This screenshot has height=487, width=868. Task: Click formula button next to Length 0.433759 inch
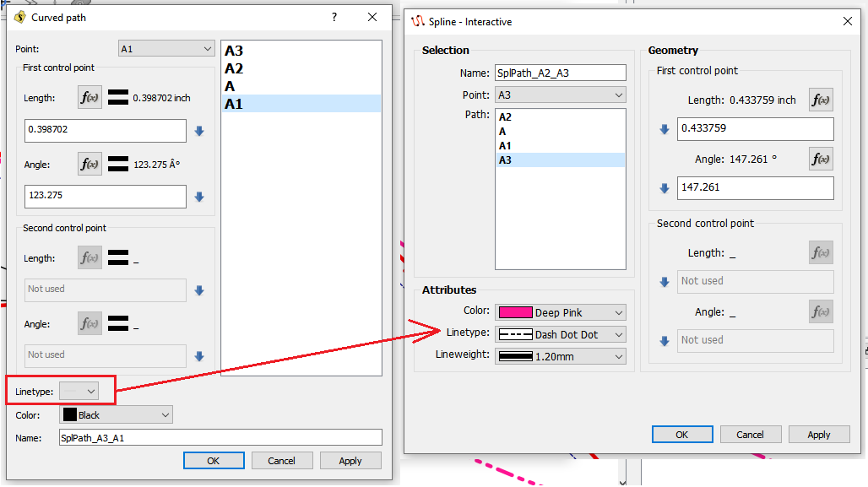tap(820, 100)
